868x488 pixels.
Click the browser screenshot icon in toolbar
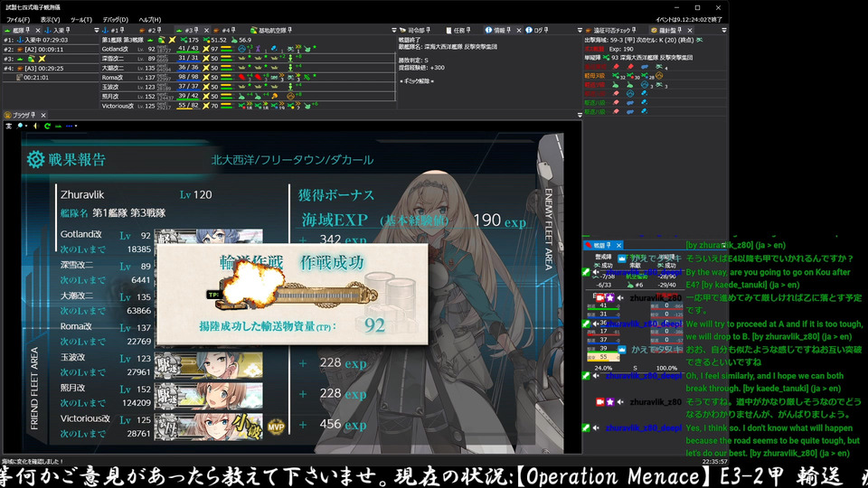pyautogui.click(x=8, y=126)
